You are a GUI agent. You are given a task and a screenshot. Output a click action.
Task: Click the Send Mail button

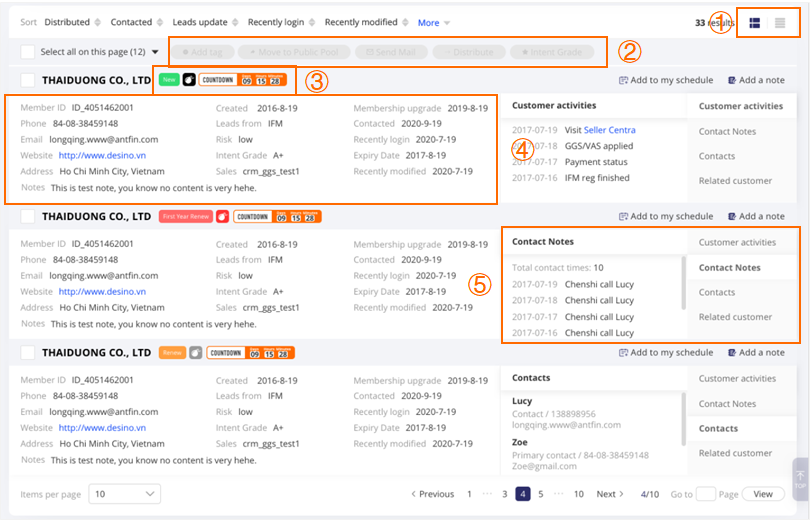pyautogui.click(x=391, y=52)
